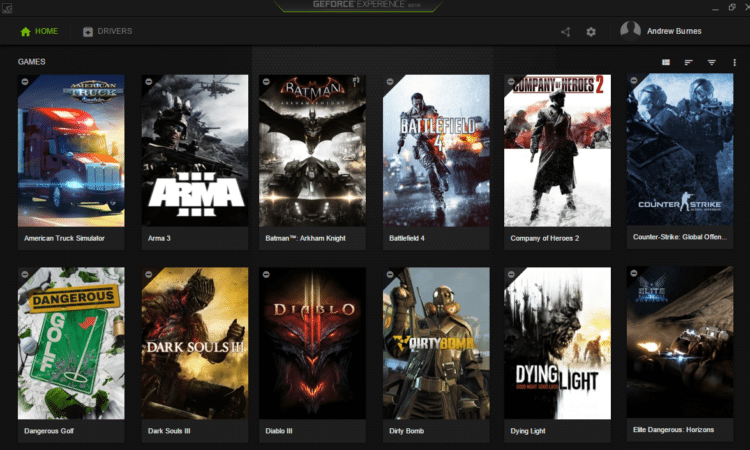Click minus badge on Battlefield 4 tile

(390, 82)
